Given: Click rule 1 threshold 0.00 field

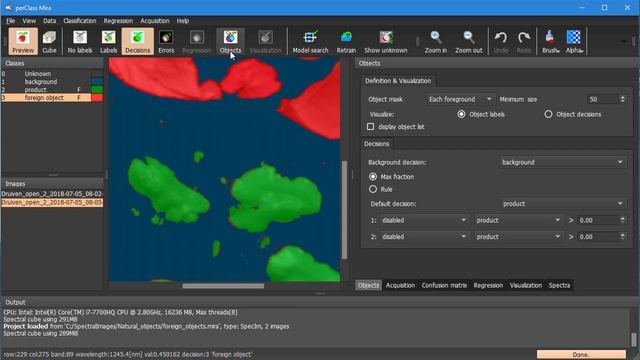Looking at the screenshot, I should [x=598, y=220].
